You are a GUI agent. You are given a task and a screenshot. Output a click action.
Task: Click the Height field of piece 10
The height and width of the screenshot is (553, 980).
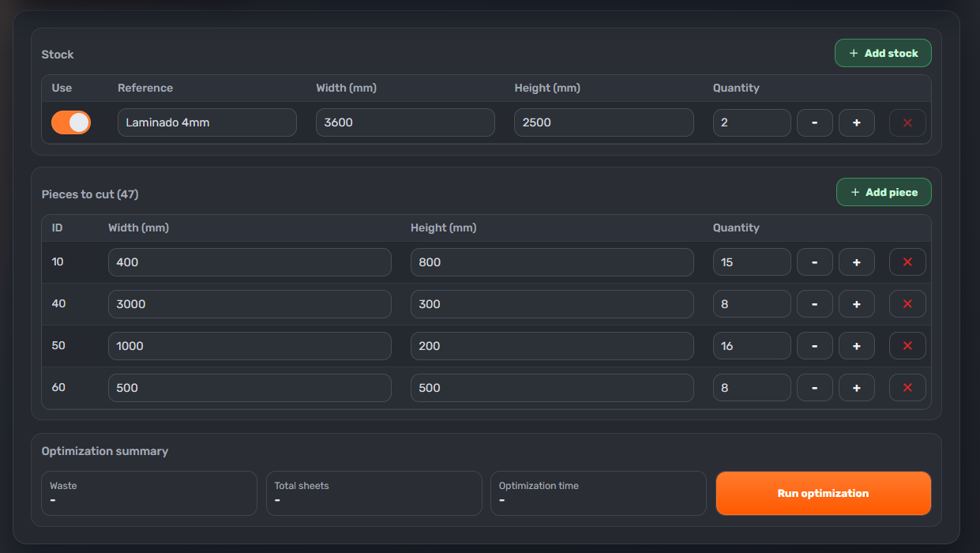pos(551,261)
